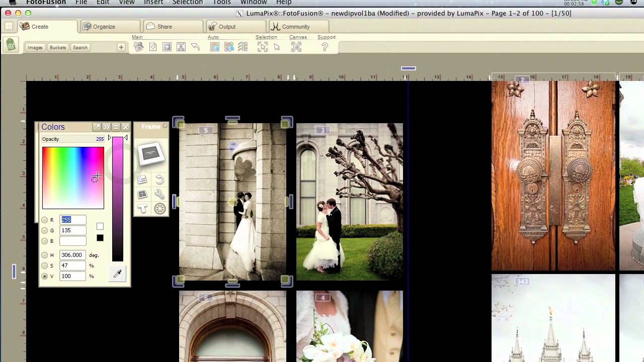The image size is (644, 362).
Task: Select the G radio button
Action: (x=45, y=230)
